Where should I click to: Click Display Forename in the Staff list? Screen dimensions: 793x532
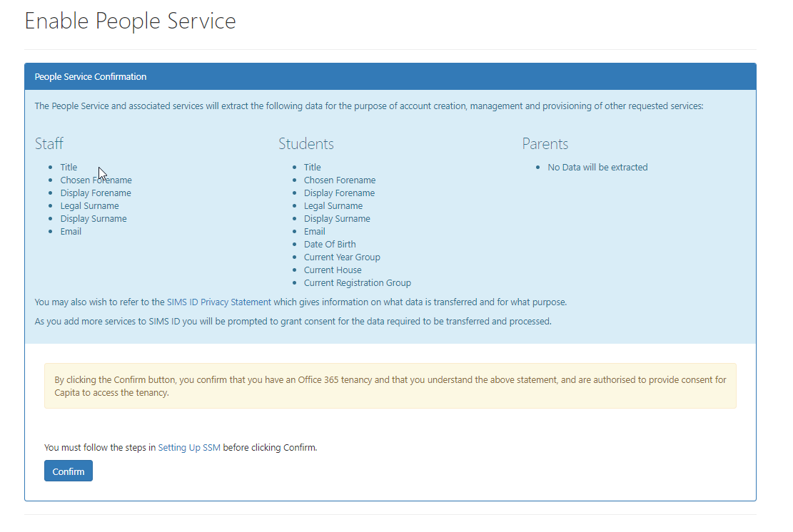pyautogui.click(x=96, y=193)
